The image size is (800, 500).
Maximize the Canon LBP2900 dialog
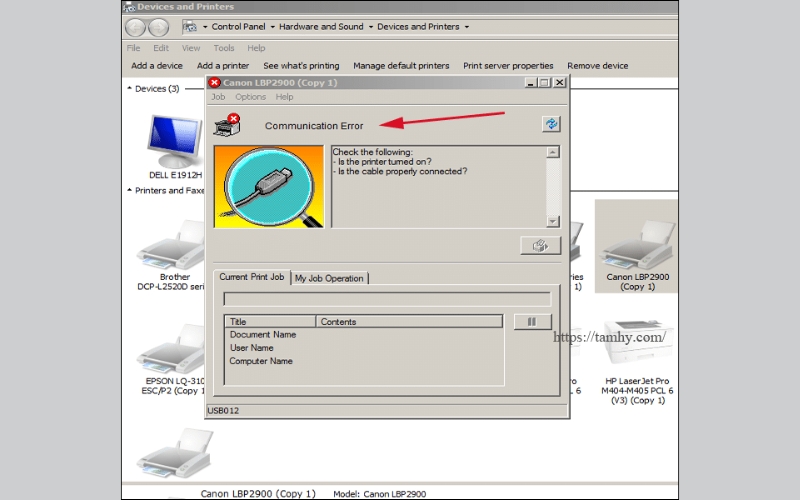[x=544, y=83]
